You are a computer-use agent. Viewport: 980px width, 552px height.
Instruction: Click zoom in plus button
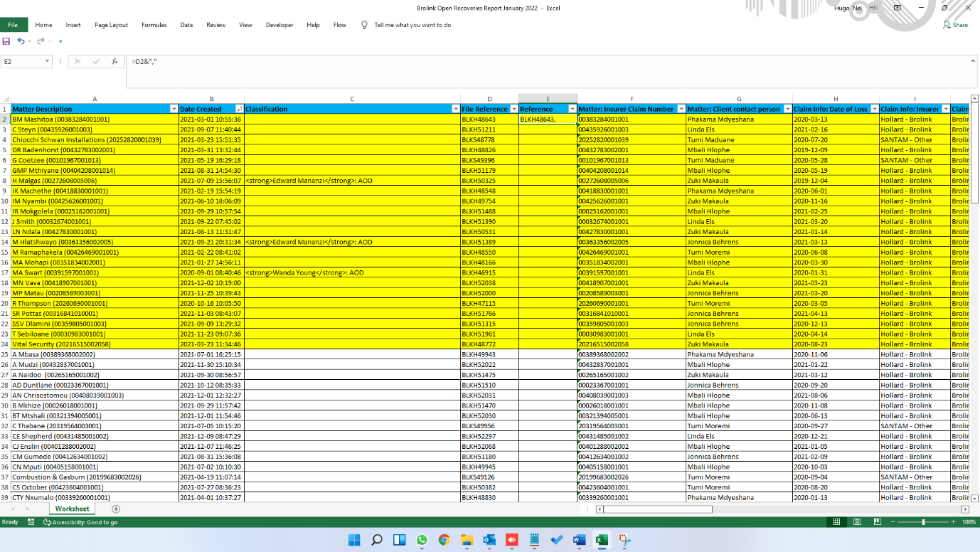point(953,522)
